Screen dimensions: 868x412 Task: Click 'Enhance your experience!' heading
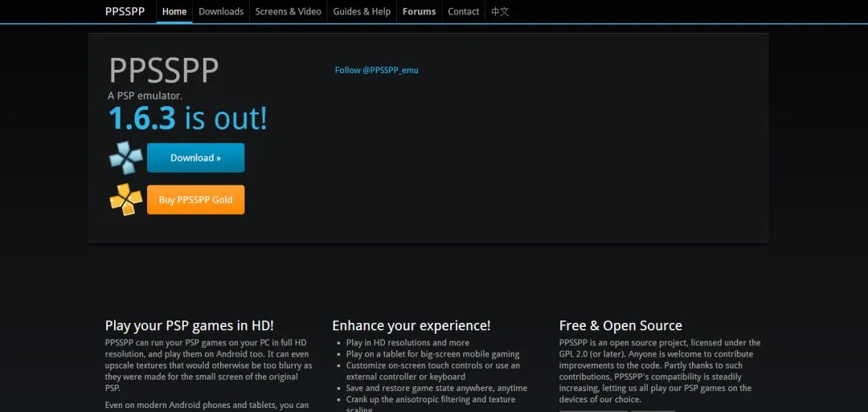pyautogui.click(x=411, y=326)
